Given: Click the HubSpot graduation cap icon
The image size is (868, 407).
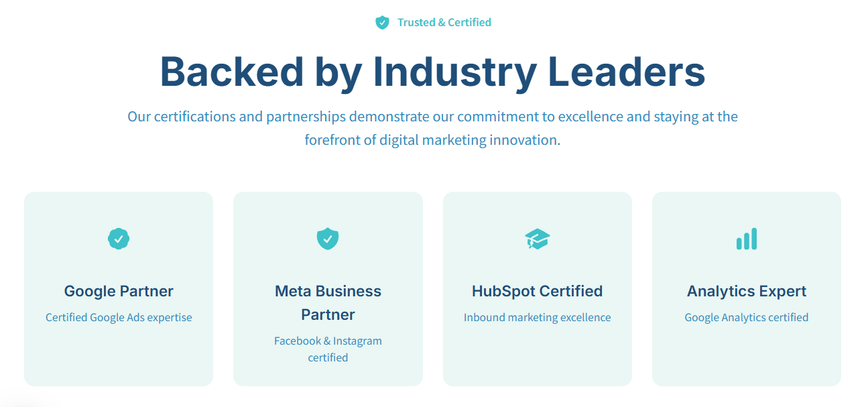Looking at the screenshot, I should 537,239.
